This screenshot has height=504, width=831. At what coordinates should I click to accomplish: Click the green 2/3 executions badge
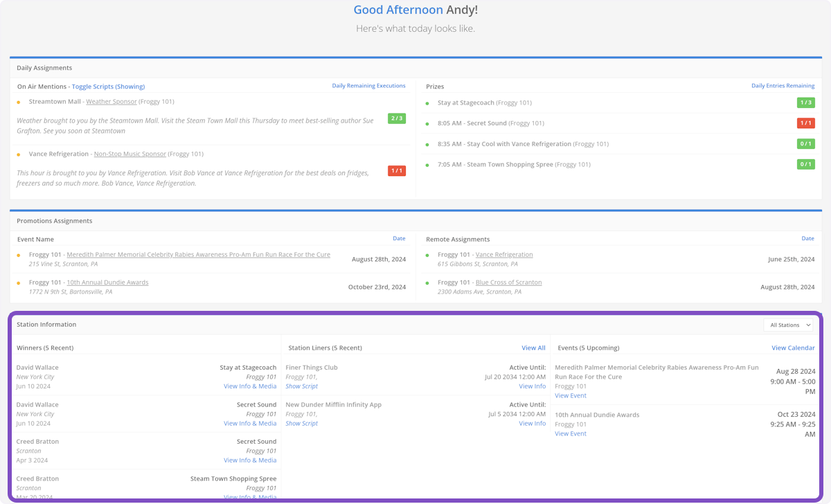click(396, 118)
